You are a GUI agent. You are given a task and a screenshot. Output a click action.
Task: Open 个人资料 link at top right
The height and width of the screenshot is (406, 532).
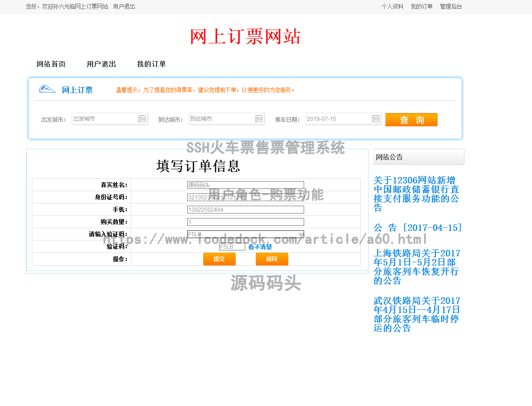pyautogui.click(x=392, y=7)
